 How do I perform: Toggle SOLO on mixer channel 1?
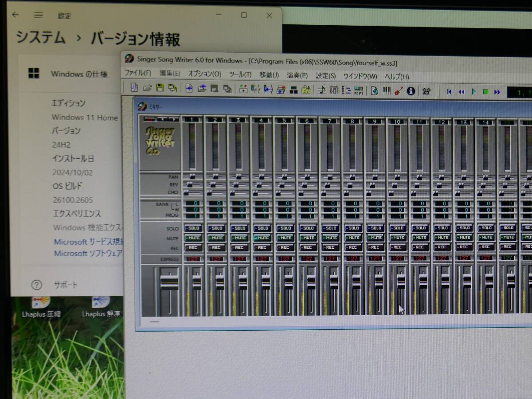[194, 228]
